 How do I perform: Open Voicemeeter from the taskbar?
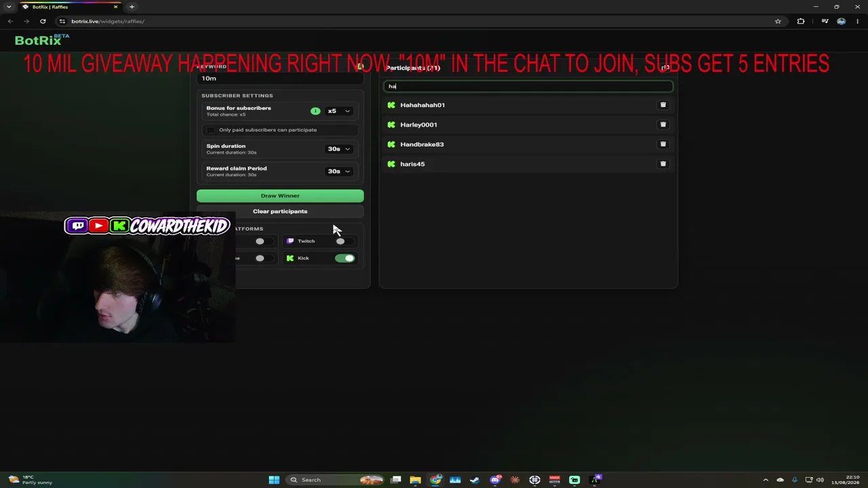tap(555, 480)
